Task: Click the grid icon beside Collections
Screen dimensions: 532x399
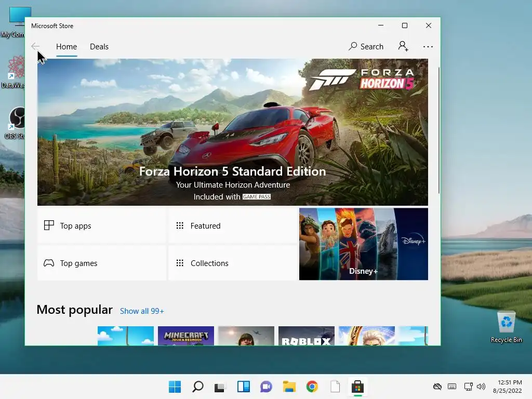Action: point(180,263)
